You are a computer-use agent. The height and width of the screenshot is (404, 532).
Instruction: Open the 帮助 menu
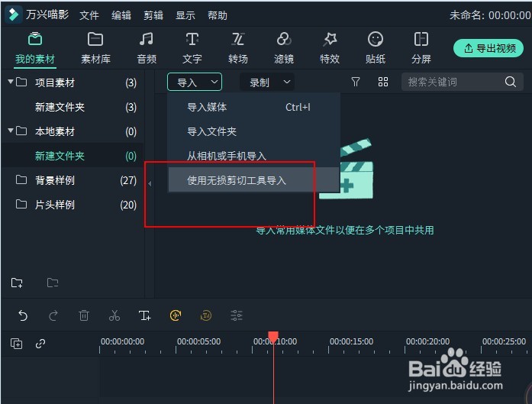tap(218, 15)
